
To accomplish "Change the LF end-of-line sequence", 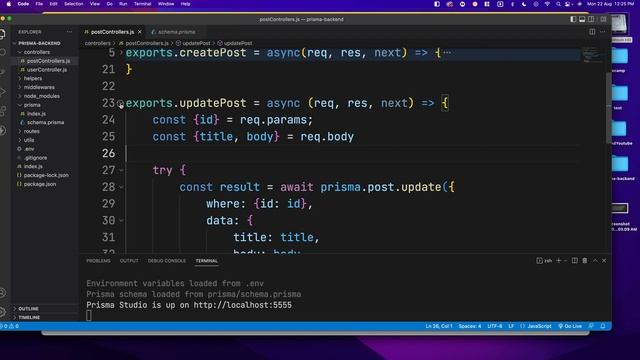I will tap(511, 326).
